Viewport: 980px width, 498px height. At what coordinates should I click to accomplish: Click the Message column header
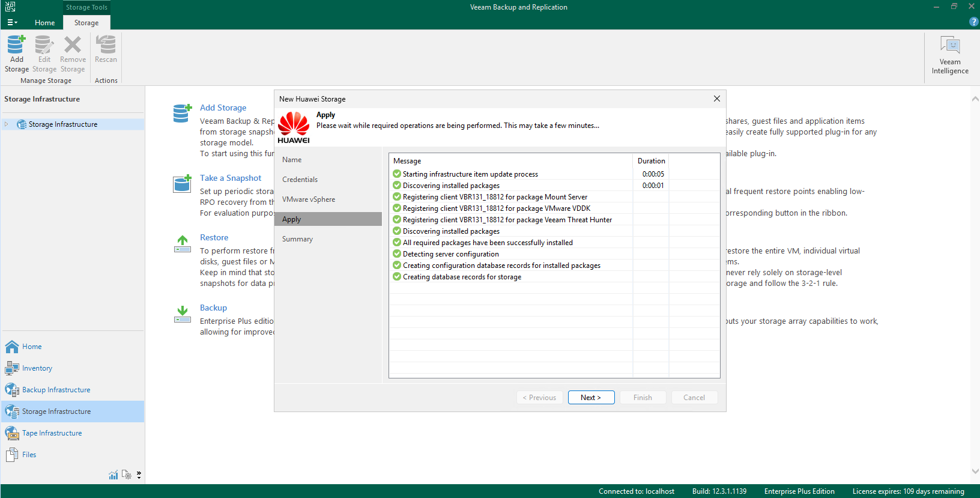[510, 161]
